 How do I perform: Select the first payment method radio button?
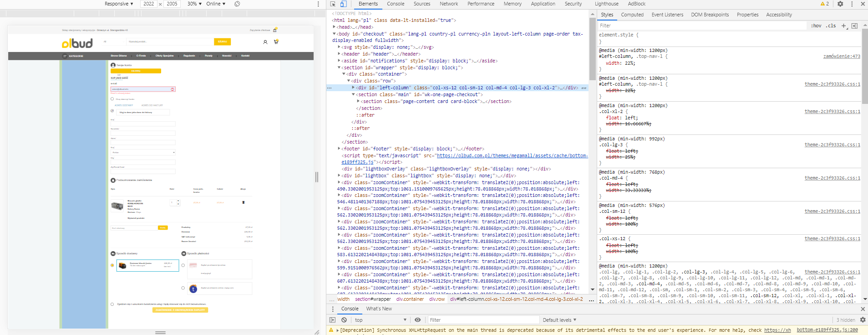pos(183,265)
